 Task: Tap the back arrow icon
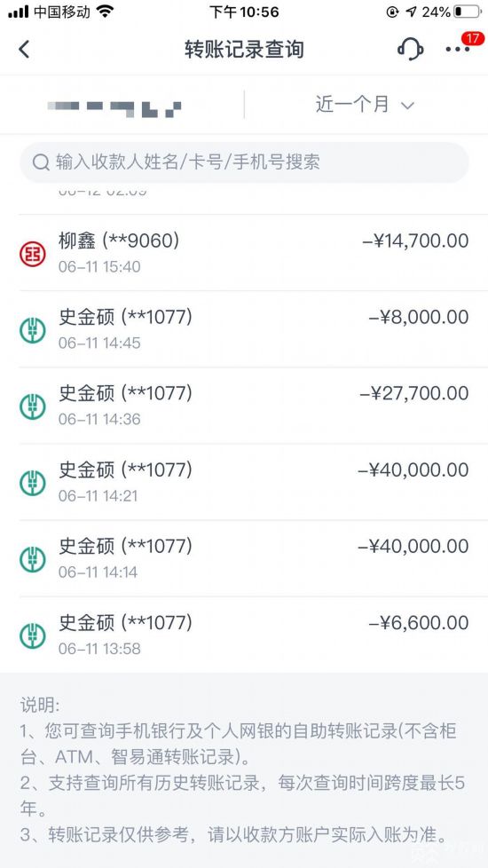pos(24,50)
